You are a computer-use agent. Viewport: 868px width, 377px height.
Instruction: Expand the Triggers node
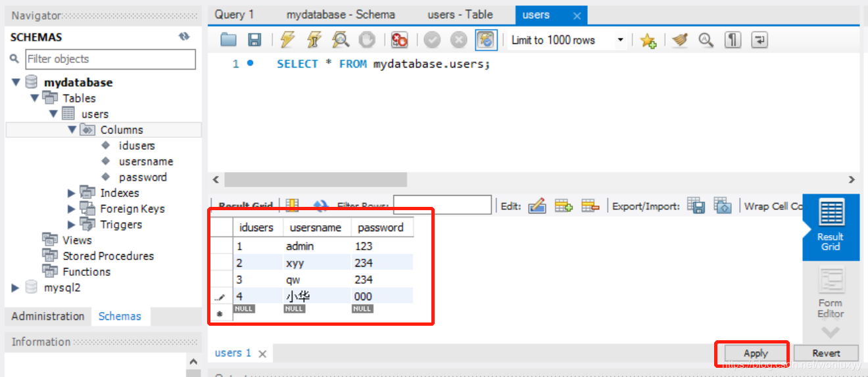coord(72,225)
